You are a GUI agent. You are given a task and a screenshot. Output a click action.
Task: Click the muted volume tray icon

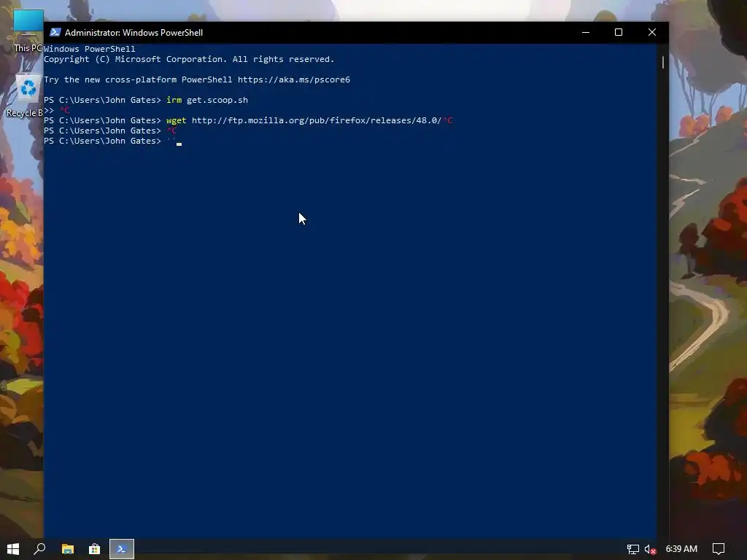click(x=650, y=549)
